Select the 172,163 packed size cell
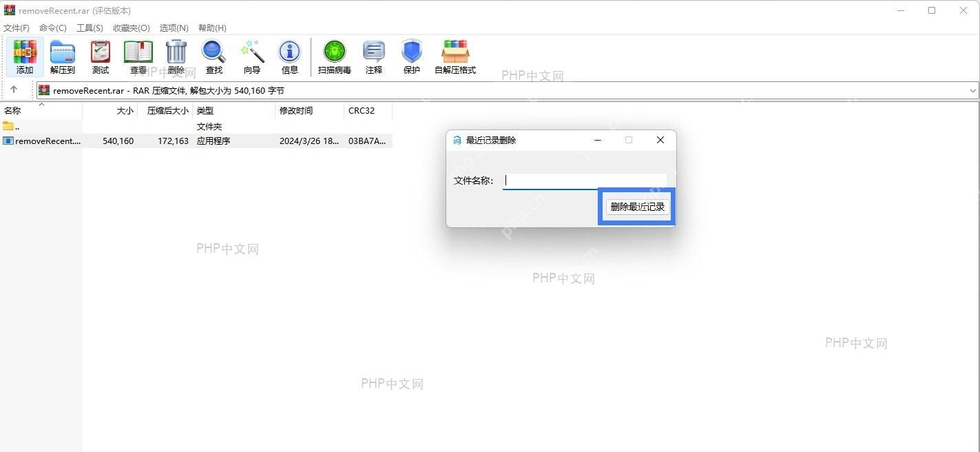This screenshot has height=452, width=980. (173, 141)
